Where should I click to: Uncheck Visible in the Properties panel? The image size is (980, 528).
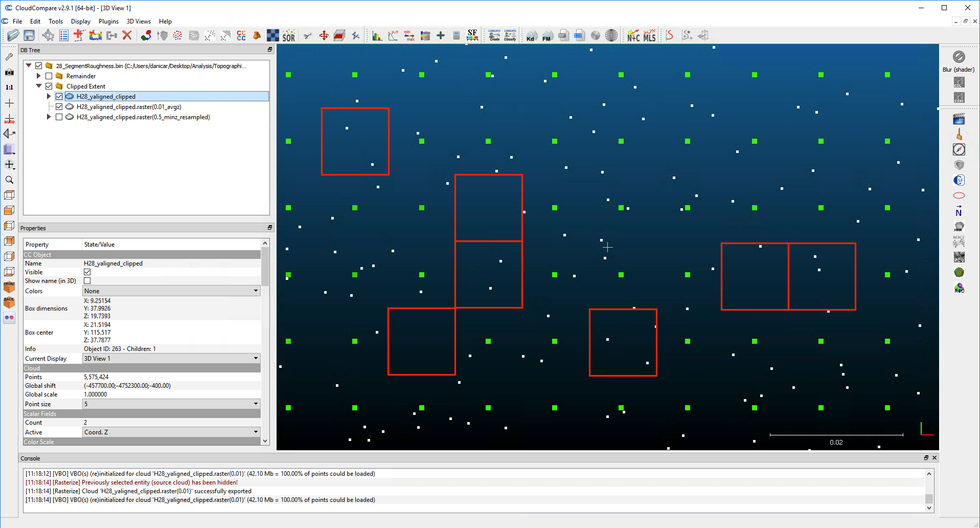point(87,272)
